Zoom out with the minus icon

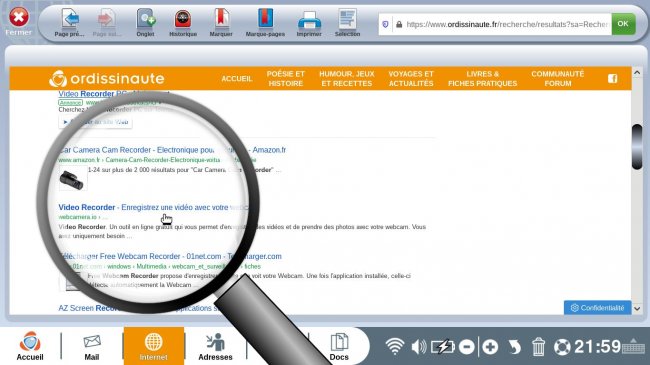point(467,347)
